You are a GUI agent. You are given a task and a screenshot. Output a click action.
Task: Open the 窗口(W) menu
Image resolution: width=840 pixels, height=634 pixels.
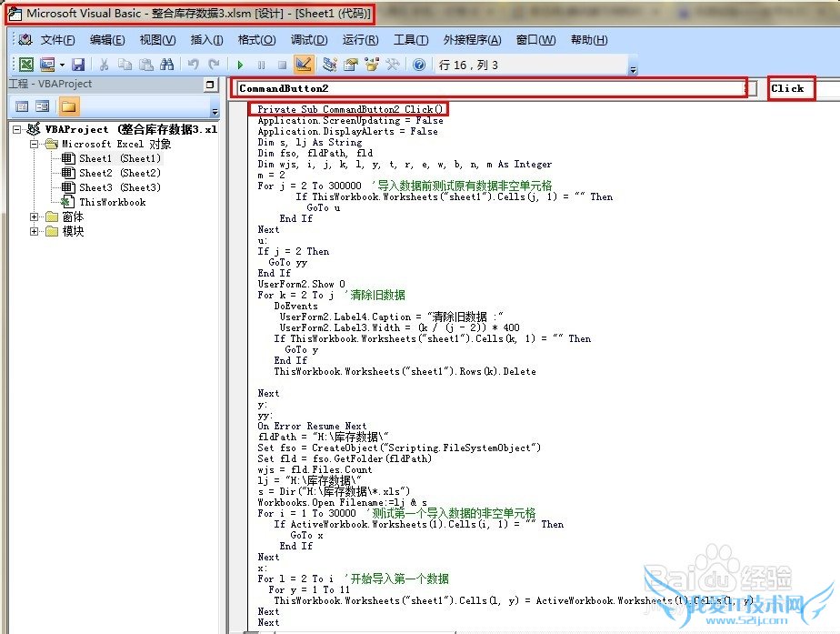[535, 40]
